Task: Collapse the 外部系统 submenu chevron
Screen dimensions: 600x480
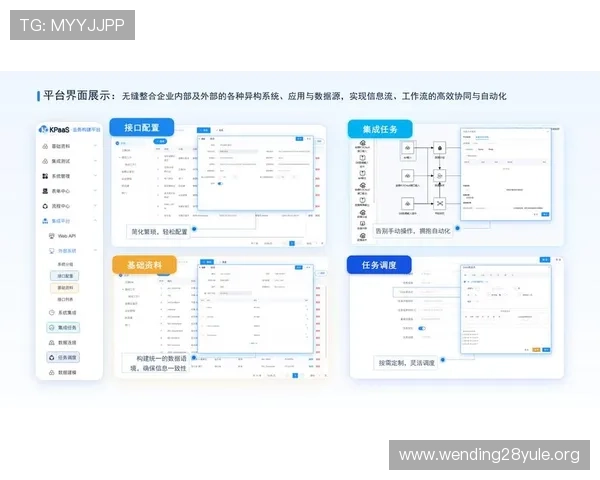Action: pyautogui.click(x=95, y=251)
